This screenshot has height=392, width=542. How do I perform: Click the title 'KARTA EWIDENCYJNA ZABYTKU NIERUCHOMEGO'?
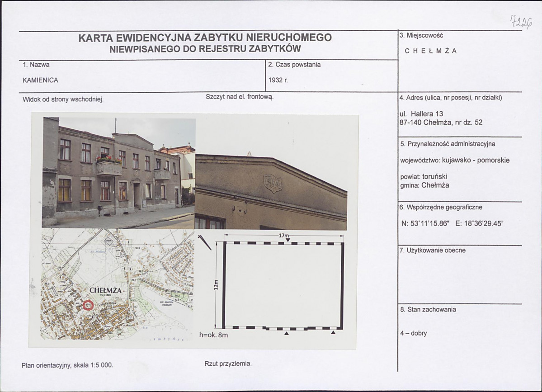click(x=205, y=38)
